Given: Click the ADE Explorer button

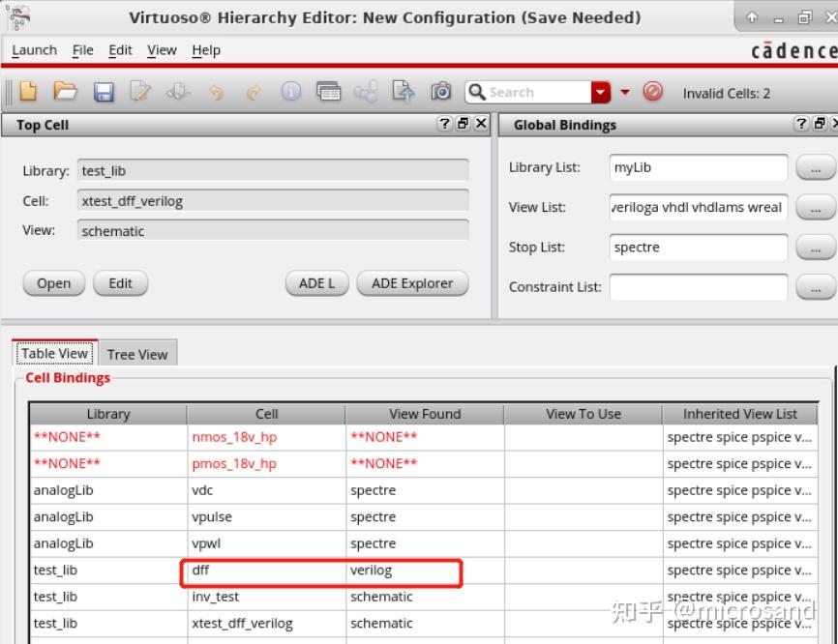Looking at the screenshot, I should click(x=412, y=283).
